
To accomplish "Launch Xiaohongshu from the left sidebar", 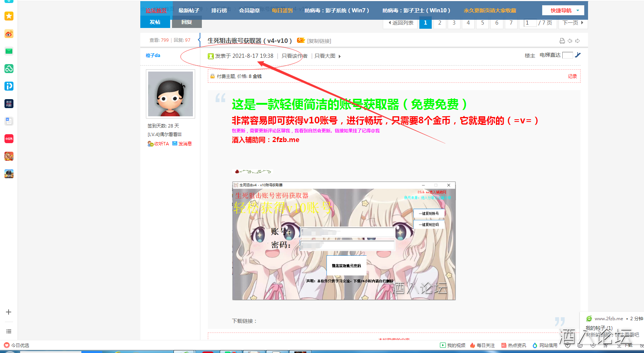I will pyautogui.click(x=9, y=138).
